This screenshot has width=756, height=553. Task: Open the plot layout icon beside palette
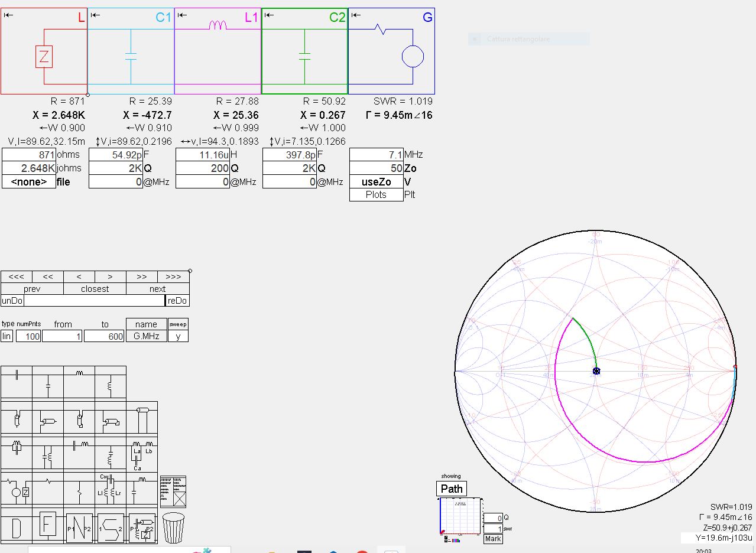(x=173, y=492)
